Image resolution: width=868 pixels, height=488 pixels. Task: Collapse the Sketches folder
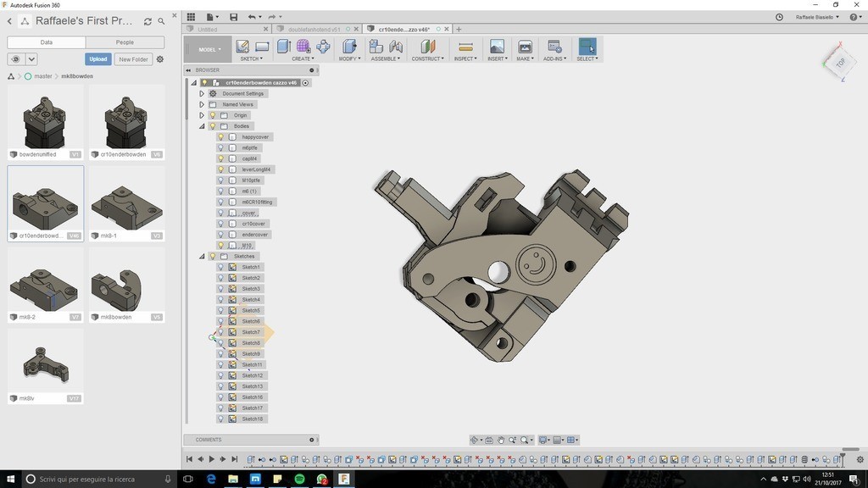202,256
